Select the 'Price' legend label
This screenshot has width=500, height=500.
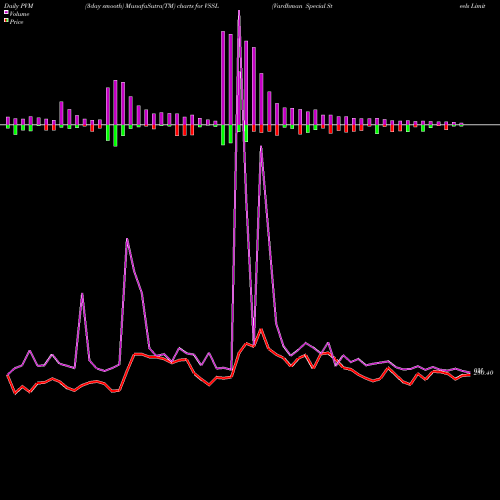[x=16, y=22]
